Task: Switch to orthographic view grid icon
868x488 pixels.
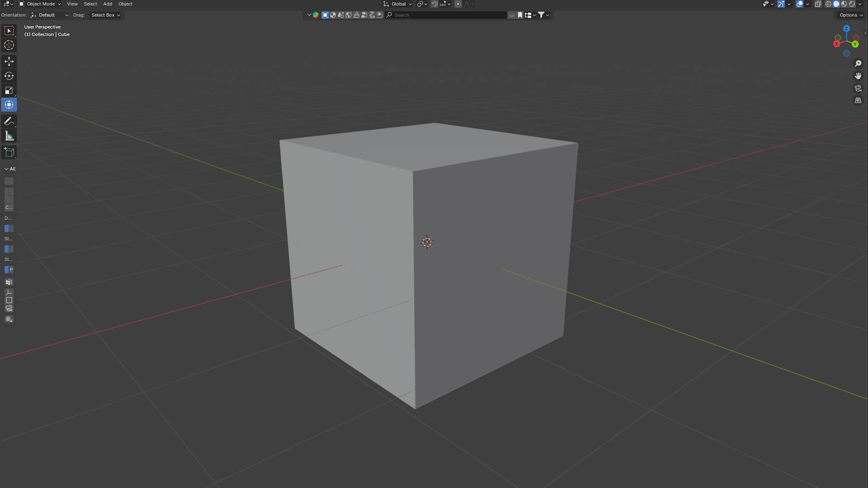Action: point(858,100)
